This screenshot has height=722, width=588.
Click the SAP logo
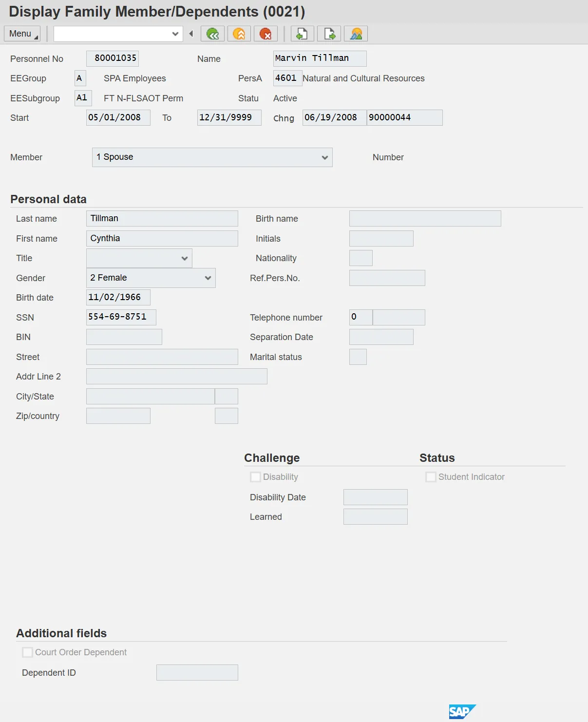click(462, 712)
